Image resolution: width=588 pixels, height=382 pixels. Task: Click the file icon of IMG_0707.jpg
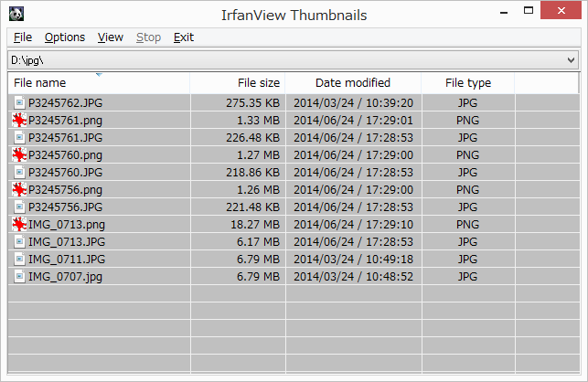click(x=19, y=277)
